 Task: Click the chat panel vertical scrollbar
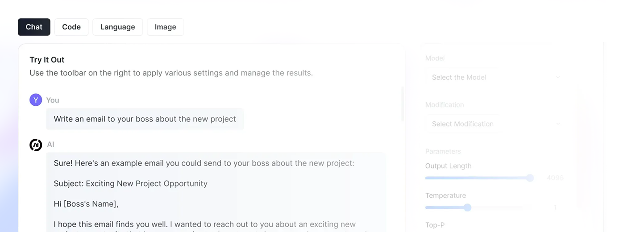point(403,104)
